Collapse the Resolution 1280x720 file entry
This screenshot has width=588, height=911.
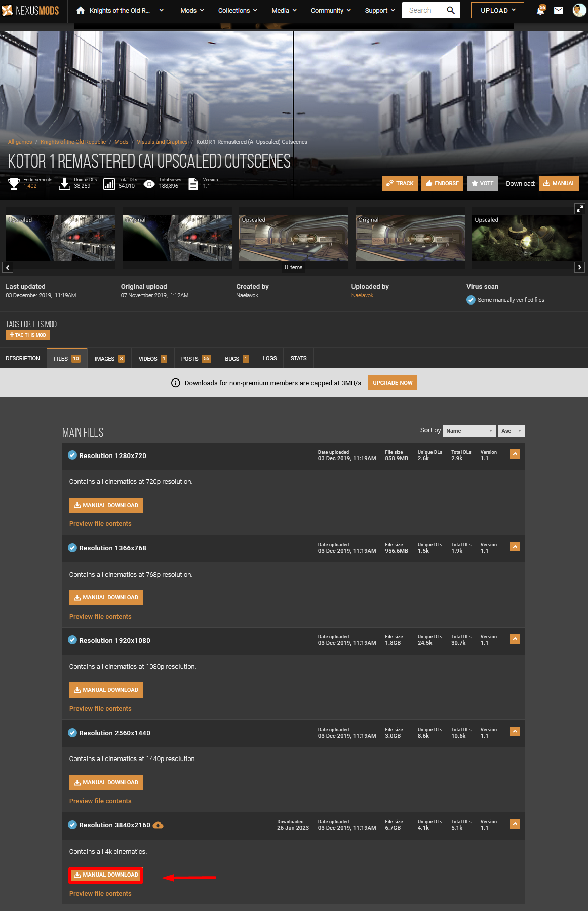pos(515,454)
